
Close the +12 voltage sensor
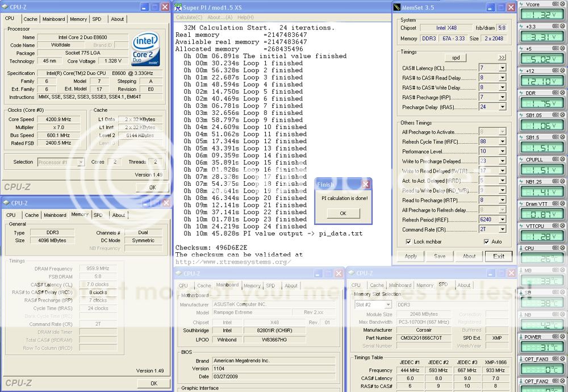[x=562, y=70]
